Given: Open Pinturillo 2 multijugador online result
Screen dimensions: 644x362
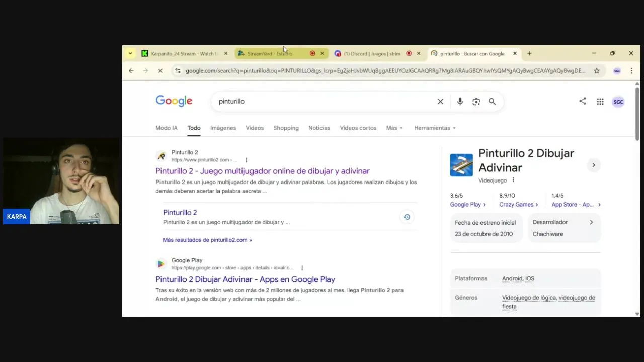Looking at the screenshot, I should click(x=263, y=171).
